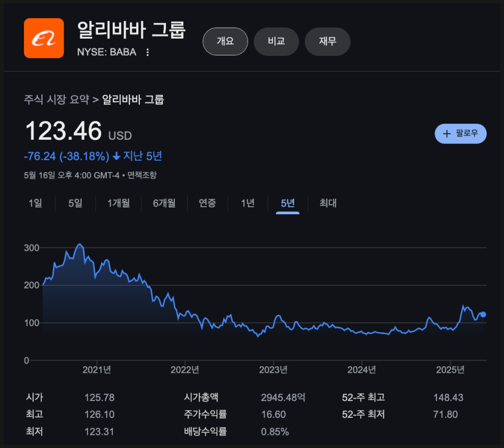
Task: Click the 알리바바 그룹 main title
Action: click(x=131, y=30)
